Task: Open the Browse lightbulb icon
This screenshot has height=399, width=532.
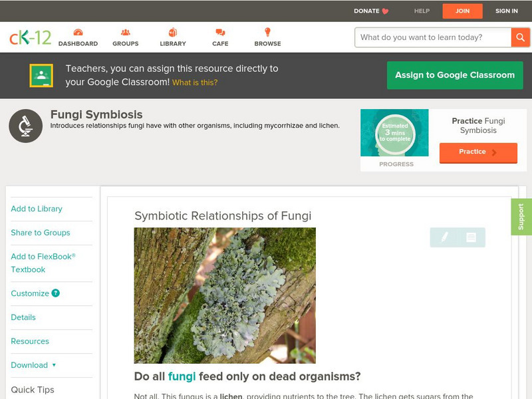Action: tap(267, 32)
